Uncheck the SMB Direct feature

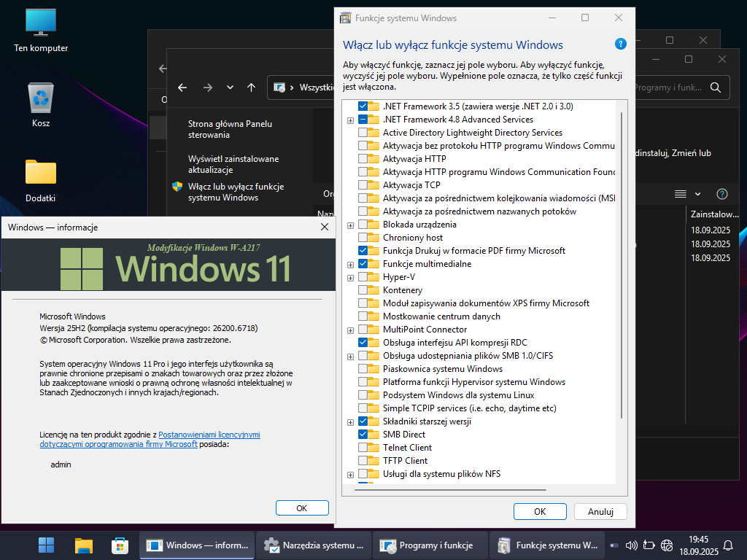point(363,435)
